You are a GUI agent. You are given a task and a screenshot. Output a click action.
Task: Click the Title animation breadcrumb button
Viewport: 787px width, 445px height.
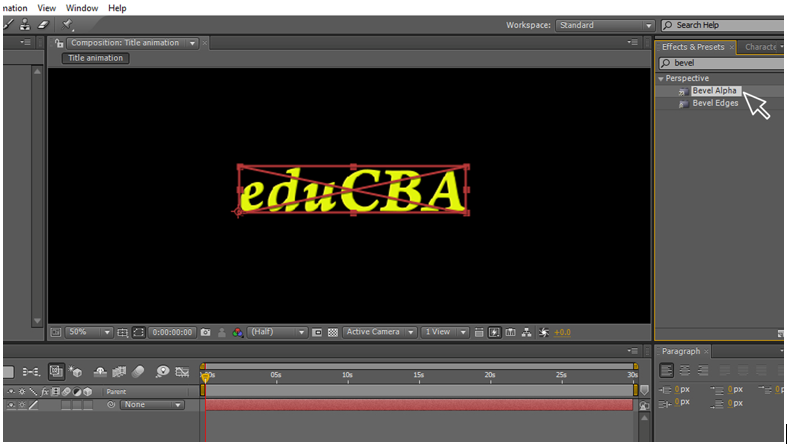coord(95,58)
